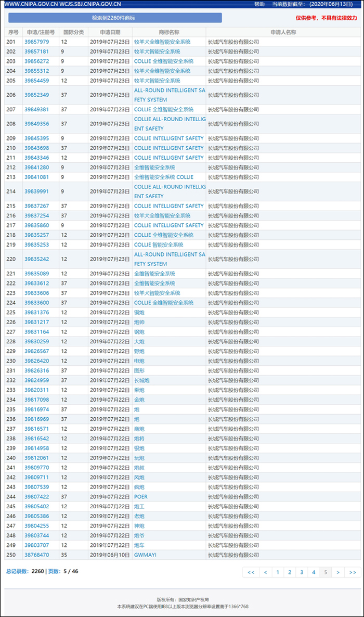This screenshot has width=364, height=617.
Task: Click the 国际分类 column header
Action: [x=74, y=32]
